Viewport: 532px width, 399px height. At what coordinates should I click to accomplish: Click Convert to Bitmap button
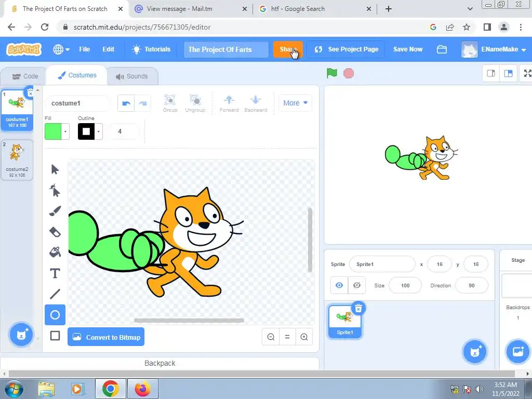[x=106, y=337]
